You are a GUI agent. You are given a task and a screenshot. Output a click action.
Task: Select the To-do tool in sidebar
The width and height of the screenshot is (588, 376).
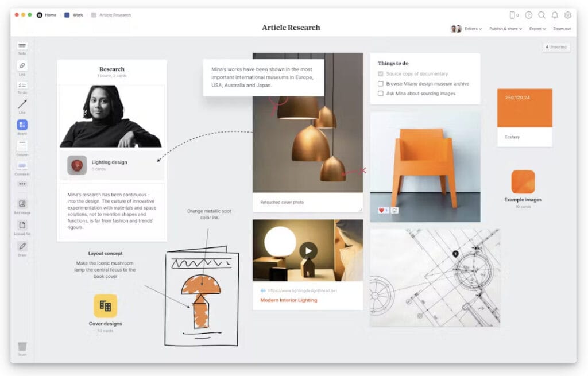tap(22, 86)
